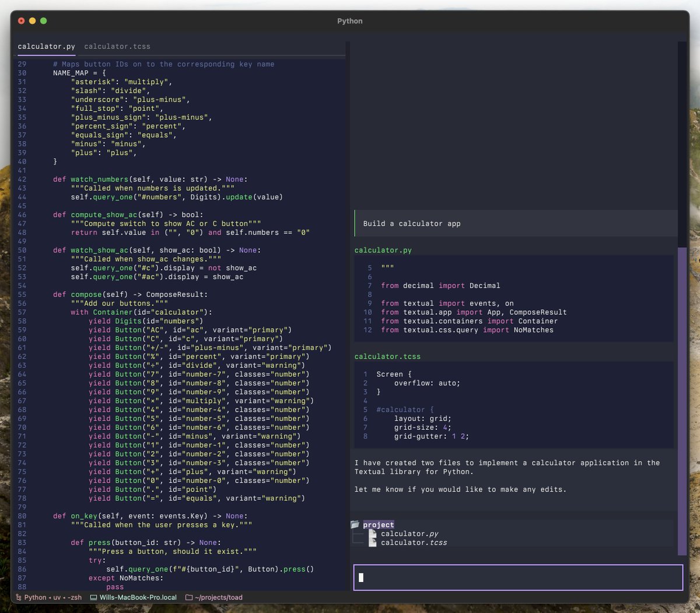
Task: Click the '"asterisk": "multiply",' line
Action: [x=121, y=82]
